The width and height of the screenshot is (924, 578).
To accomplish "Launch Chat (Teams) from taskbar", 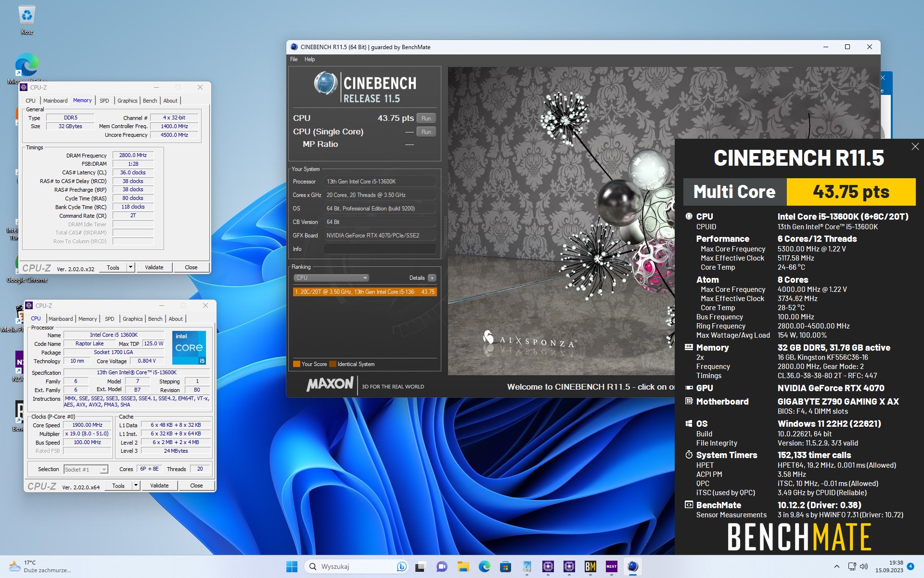I will pyautogui.click(x=441, y=566).
